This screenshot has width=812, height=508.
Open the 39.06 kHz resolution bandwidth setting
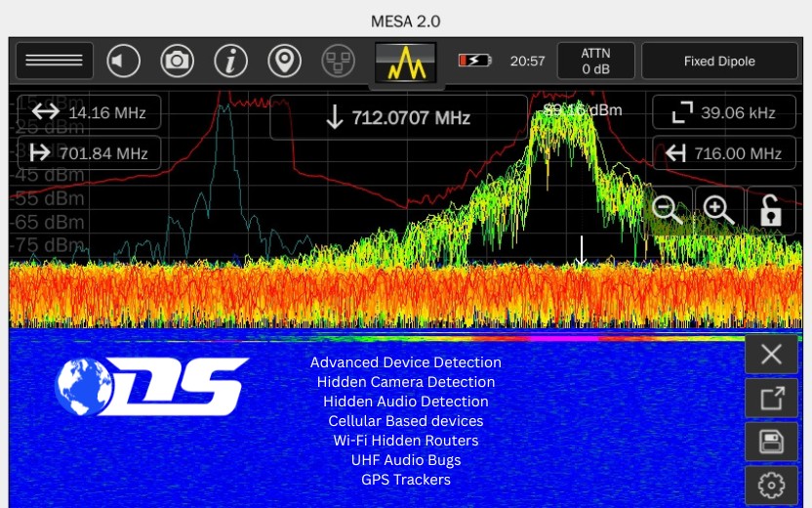tap(723, 113)
